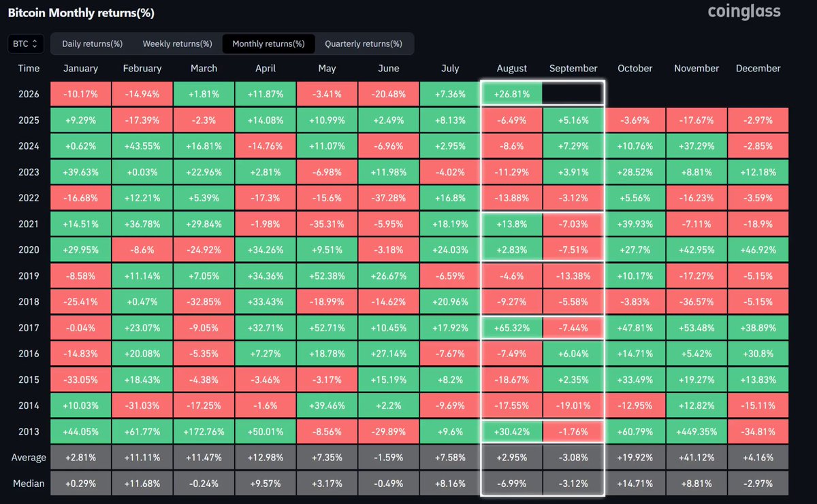Image resolution: width=817 pixels, height=504 pixels.
Task: Click the -35.31% May 2021 cell
Action: pos(327,224)
